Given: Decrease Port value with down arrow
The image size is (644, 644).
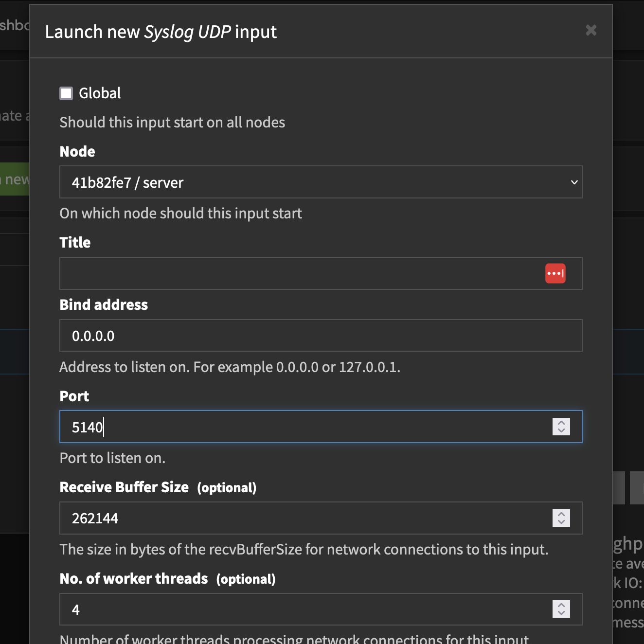Looking at the screenshot, I should pyautogui.click(x=561, y=431).
